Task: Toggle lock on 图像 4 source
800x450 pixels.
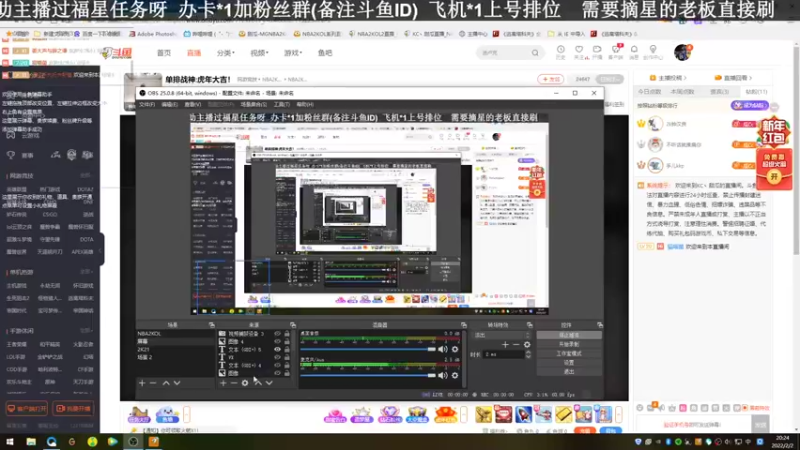Action: (287, 341)
